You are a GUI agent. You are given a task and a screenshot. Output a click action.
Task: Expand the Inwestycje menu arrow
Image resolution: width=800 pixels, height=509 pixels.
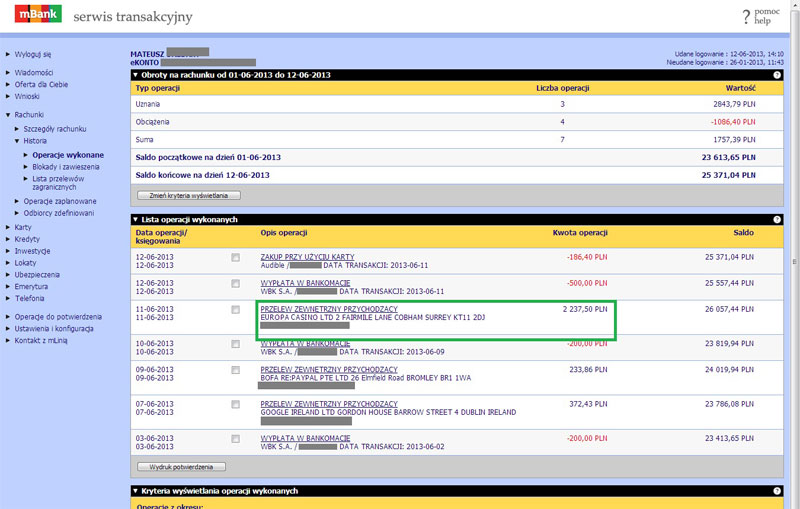(8, 251)
